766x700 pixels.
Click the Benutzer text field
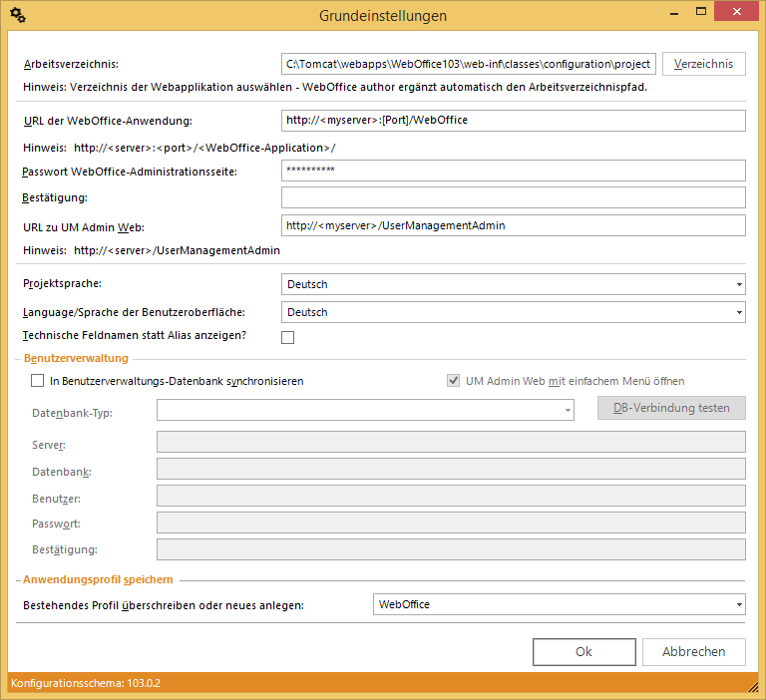pyautogui.click(x=451, y=497)
